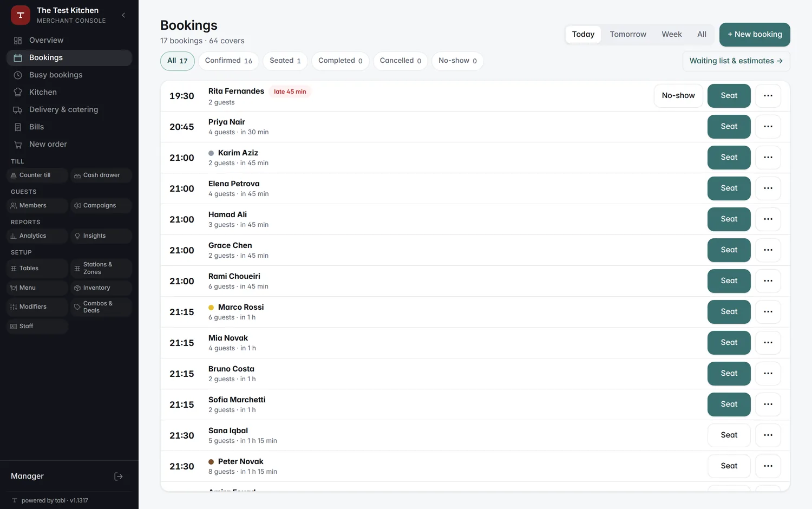Open the Members page

tap(37, 206)
